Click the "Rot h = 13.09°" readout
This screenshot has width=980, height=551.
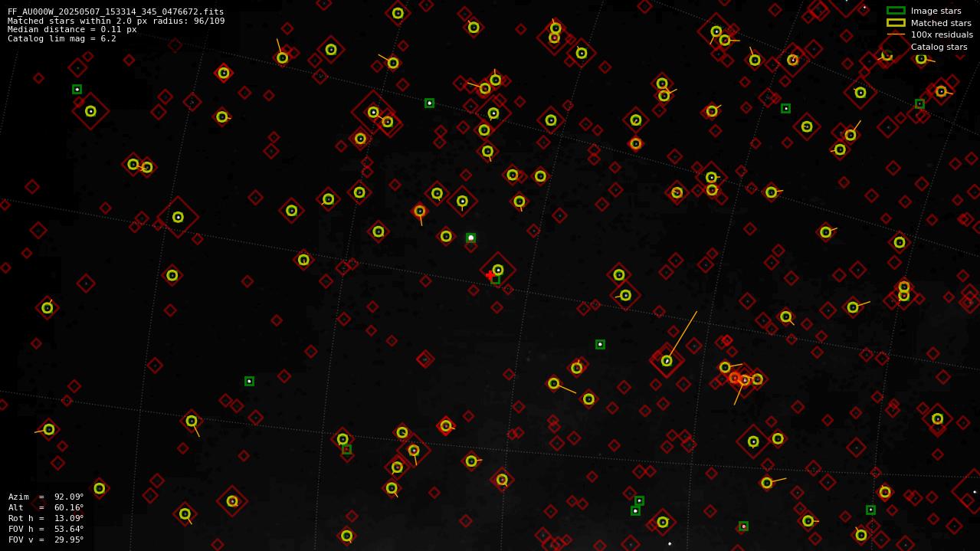point(46,518)
